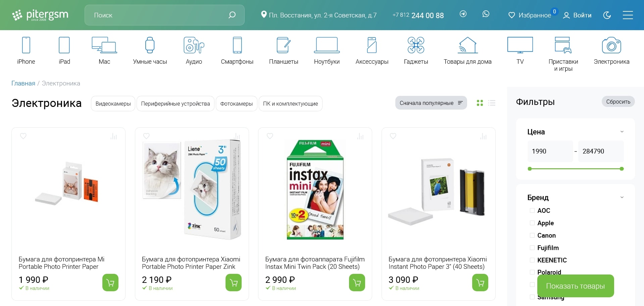The height and width of the screenshot is (306, 644).
Task: Click the Telegram icon in header
Action: tap(463, 14)
